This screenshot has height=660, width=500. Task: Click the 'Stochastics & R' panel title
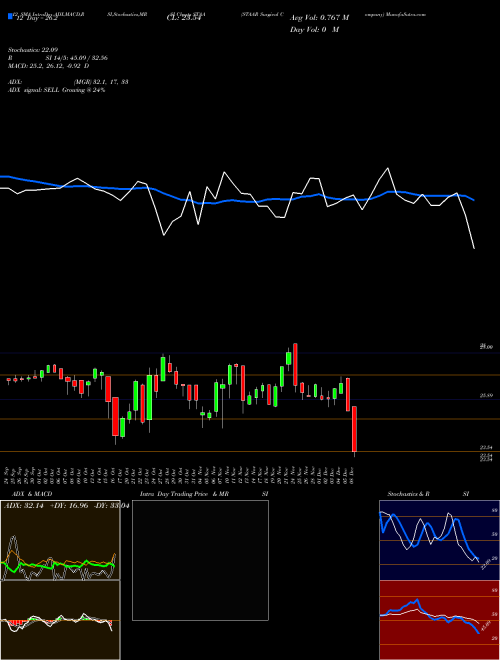(x=409, y=494)
